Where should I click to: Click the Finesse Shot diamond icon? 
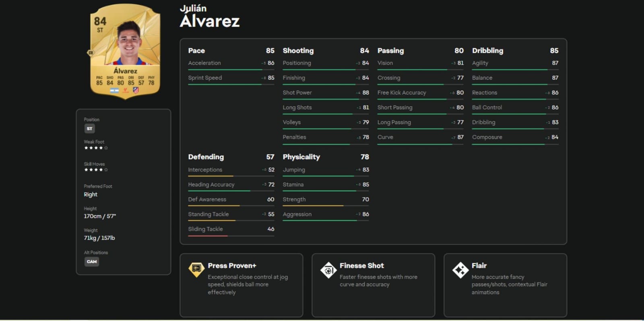point(329,270)
